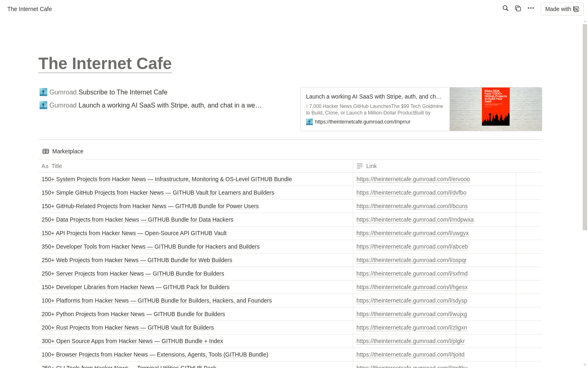The height and width of the screenshot is (368, 588).
Task: Open Subscribe to The Internet Cafe link
Action: [123, 92]
